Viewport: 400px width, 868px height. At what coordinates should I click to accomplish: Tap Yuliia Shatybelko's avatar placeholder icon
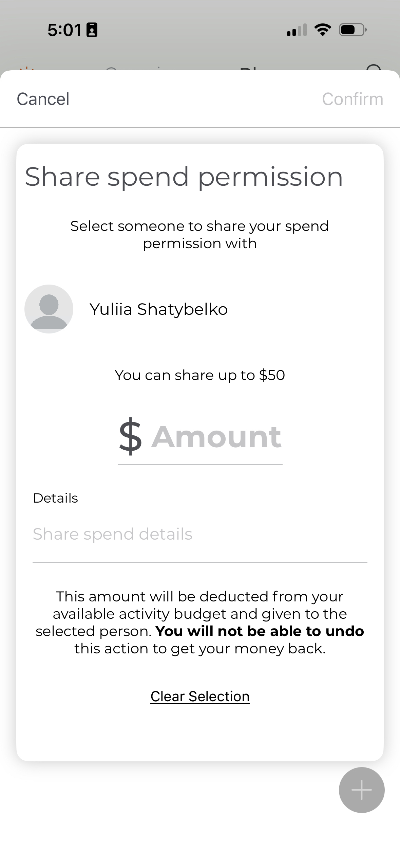click(49, 309)
